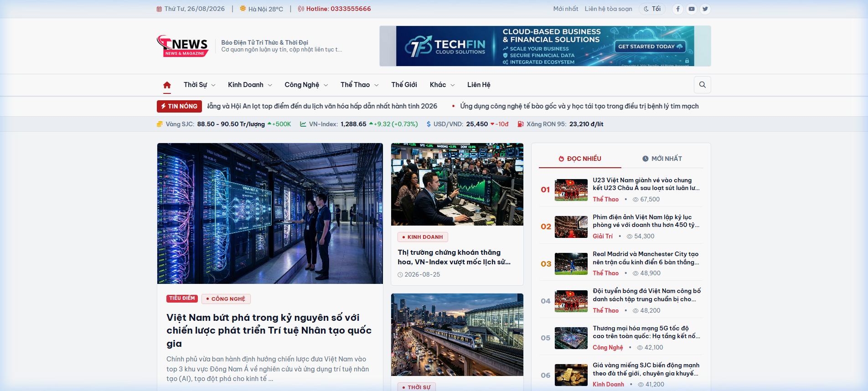Click the hotline phone icon
The height and width of the screenshot is (391, 868).
click(x=301, y=9)
